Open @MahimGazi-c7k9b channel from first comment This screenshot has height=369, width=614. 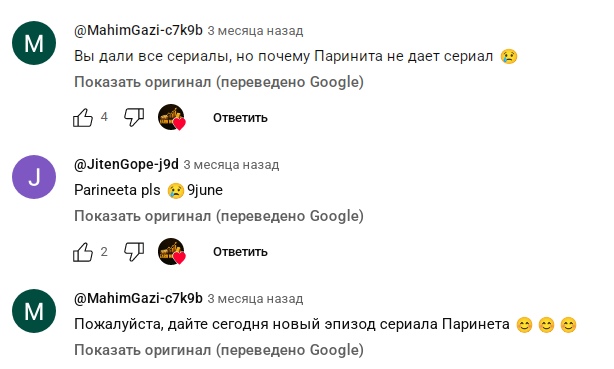pos(138,30)
